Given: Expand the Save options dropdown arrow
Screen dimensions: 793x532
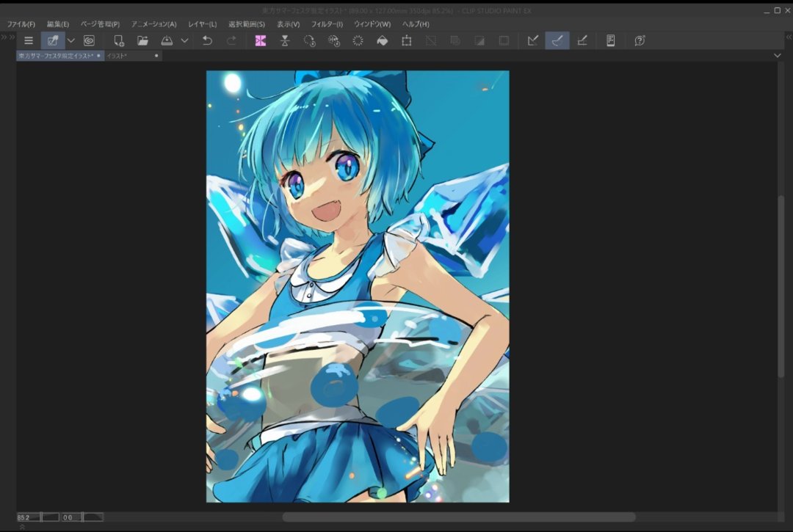Looking at the screenshot, I should [x=184, y=40].
